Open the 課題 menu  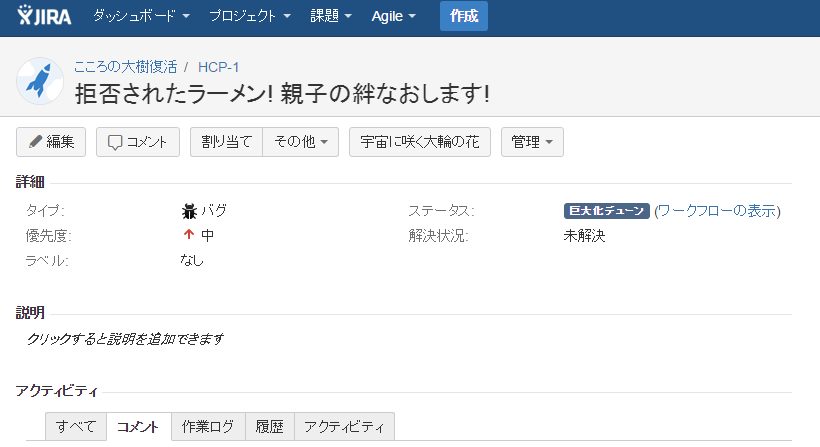point(331,16)
